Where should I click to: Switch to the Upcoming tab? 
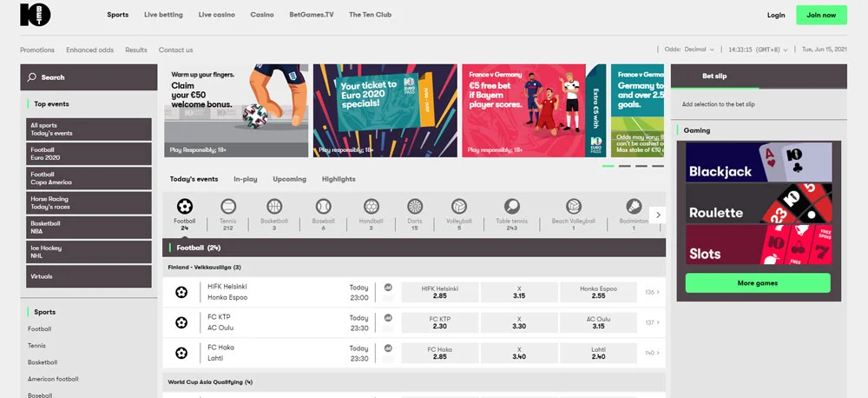[290, 179]
